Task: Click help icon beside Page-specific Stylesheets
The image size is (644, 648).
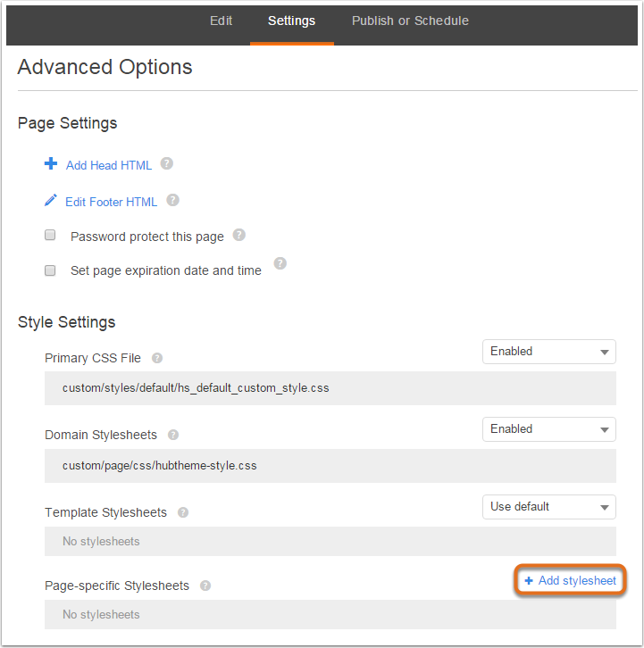Action: pyautogui.click(x=205, y=586)
